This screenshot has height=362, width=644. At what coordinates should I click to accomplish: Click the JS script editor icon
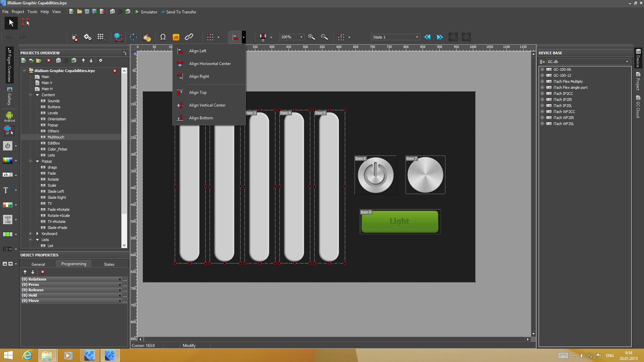176,37
